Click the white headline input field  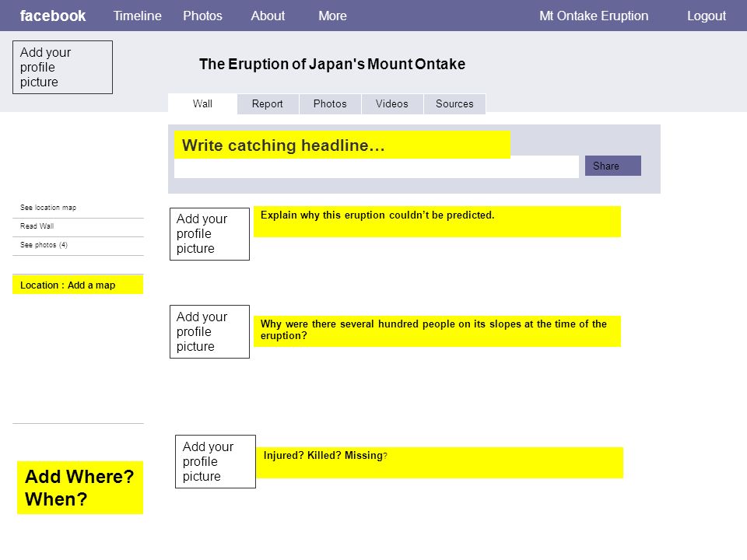377,168
